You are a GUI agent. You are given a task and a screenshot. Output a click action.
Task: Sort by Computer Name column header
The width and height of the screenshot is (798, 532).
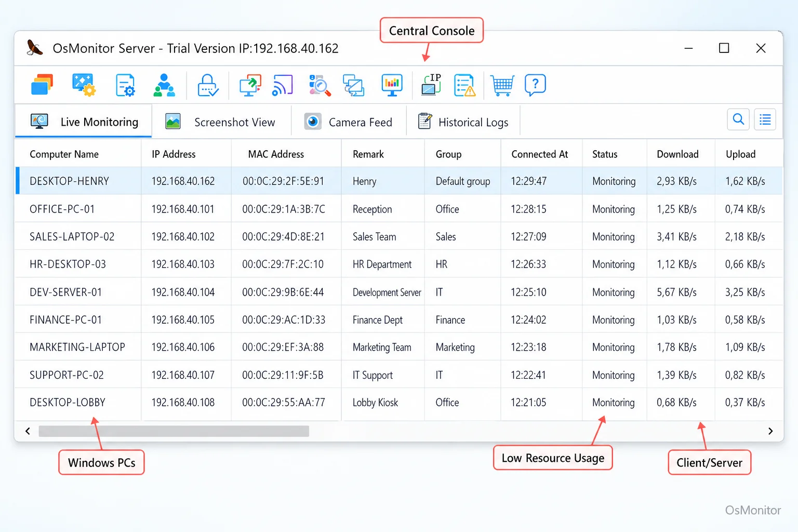(x=64, y=154)
